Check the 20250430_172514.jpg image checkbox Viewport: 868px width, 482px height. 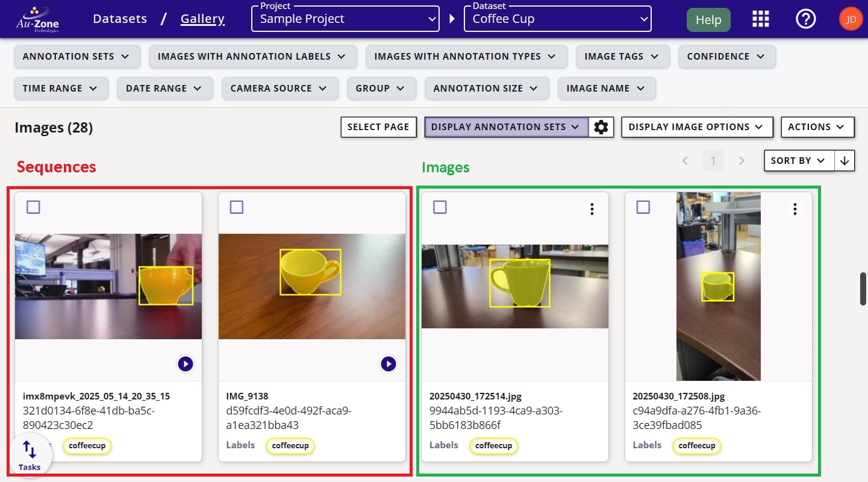click(x=440, y=207)
